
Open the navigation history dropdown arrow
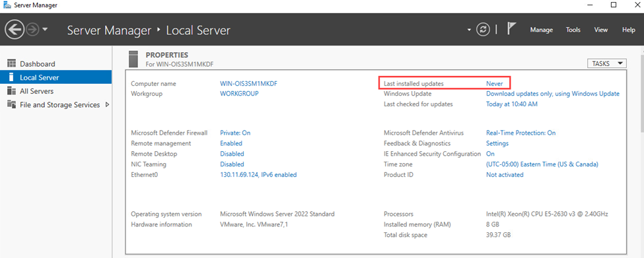45,30
